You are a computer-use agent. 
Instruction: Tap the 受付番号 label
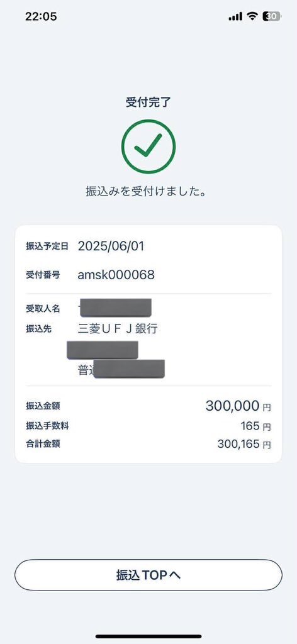43,275
